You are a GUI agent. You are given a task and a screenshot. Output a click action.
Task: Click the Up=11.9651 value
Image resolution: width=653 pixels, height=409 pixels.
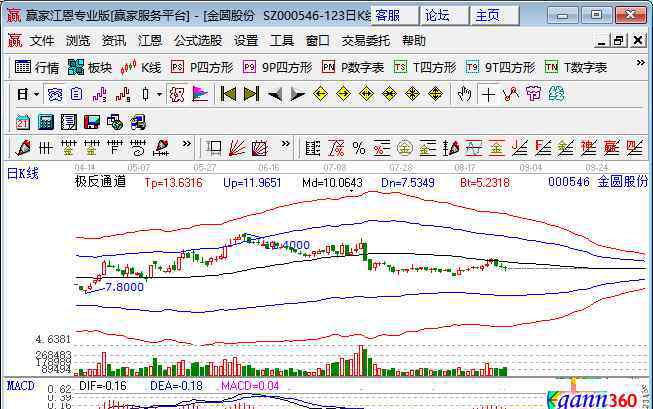coord(252,182)
